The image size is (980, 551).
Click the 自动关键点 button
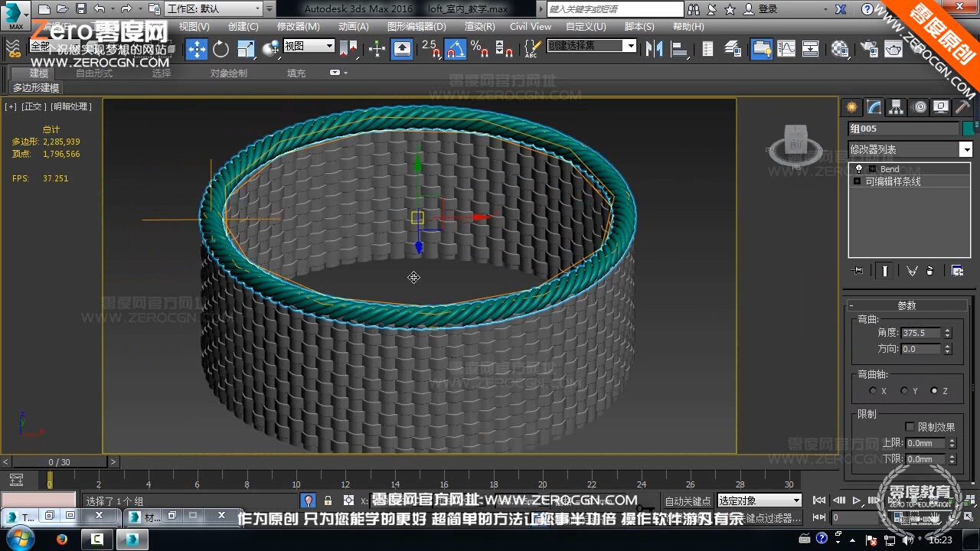pyautogui.click(x=688, y=501)
